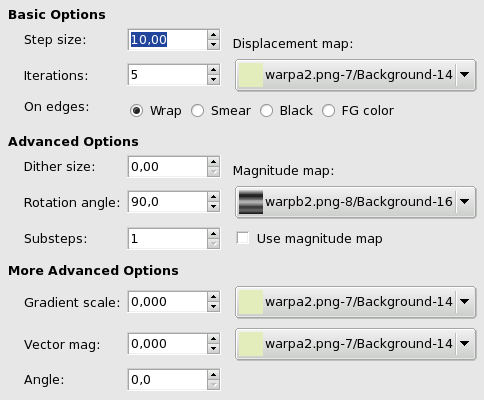Click the Vector mag map thumbnail

251,344
